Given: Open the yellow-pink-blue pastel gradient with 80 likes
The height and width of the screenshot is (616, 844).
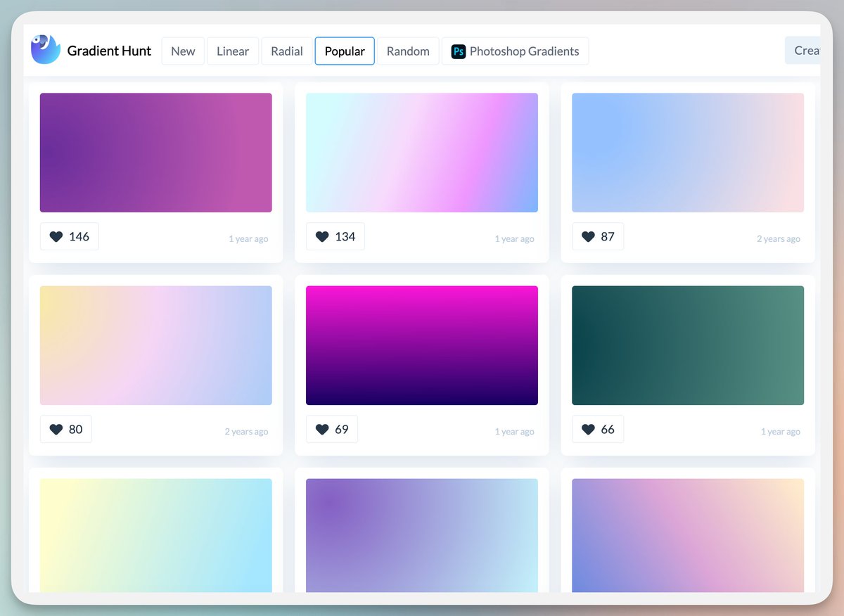Looking at the screenshot, I should pyautogui.click(x=156, y=345).
